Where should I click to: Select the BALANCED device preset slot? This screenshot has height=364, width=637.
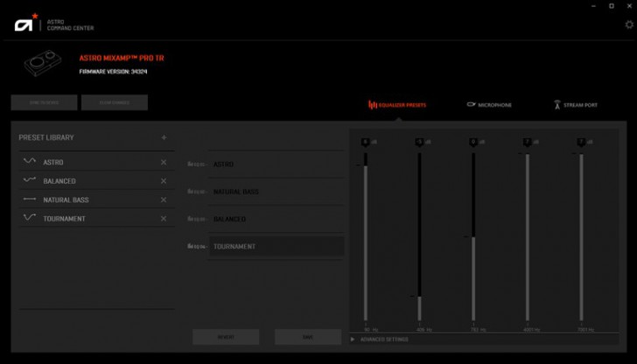pyautogui.click(x=276, y=219)
